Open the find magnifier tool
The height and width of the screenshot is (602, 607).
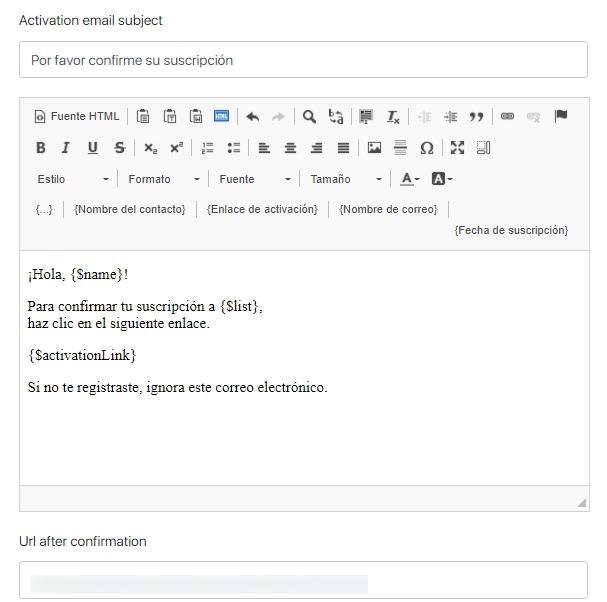coord(309,116)
